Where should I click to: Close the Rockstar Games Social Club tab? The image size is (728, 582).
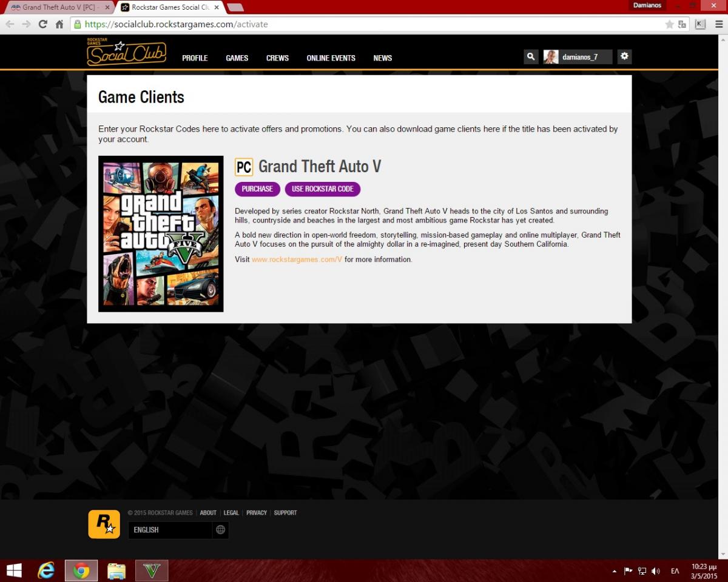coord(217,7)
